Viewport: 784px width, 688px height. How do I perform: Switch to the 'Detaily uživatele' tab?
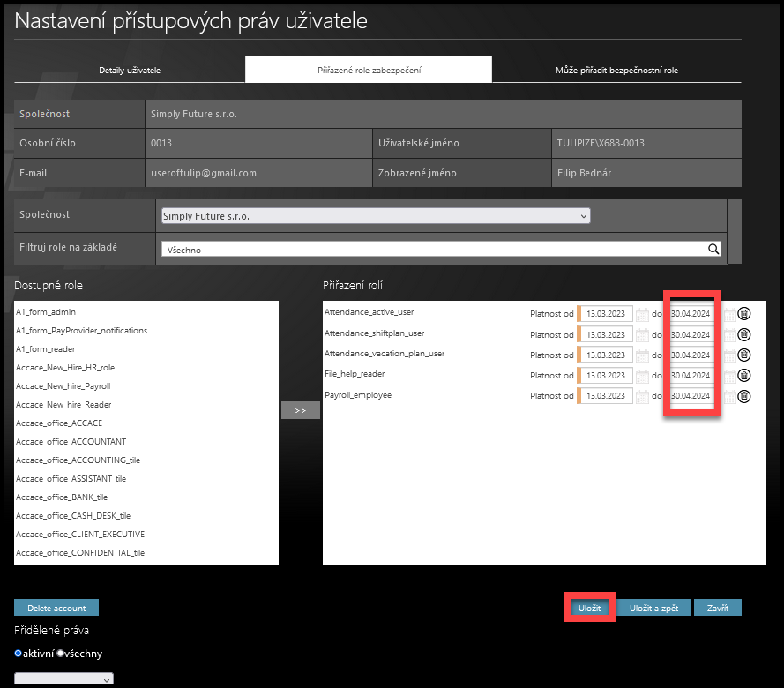130,70
